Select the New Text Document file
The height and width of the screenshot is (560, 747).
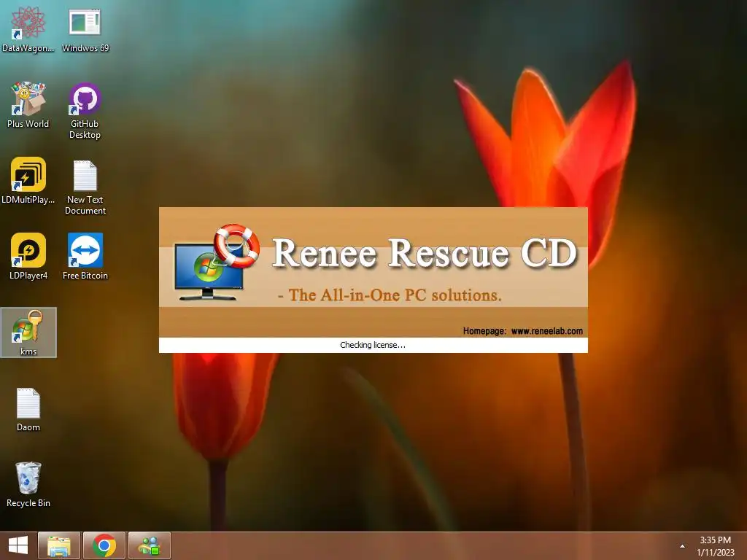click(x=85, y=187)
